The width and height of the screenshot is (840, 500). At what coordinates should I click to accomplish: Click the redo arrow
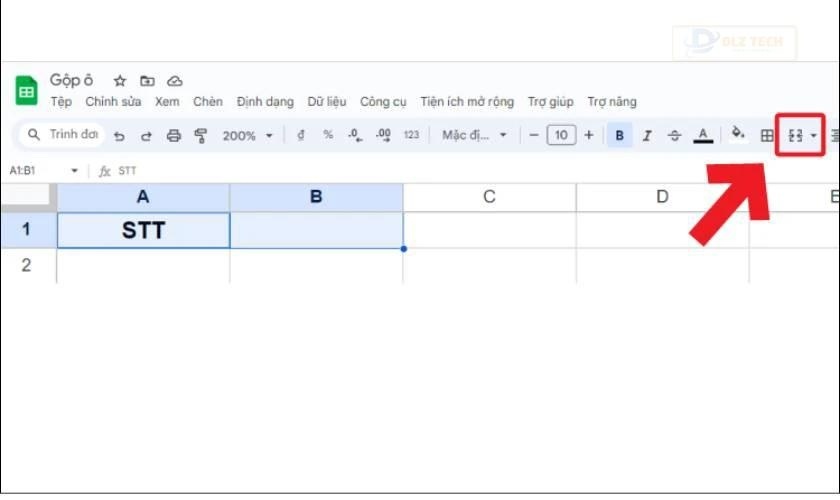tap(146, 135)
